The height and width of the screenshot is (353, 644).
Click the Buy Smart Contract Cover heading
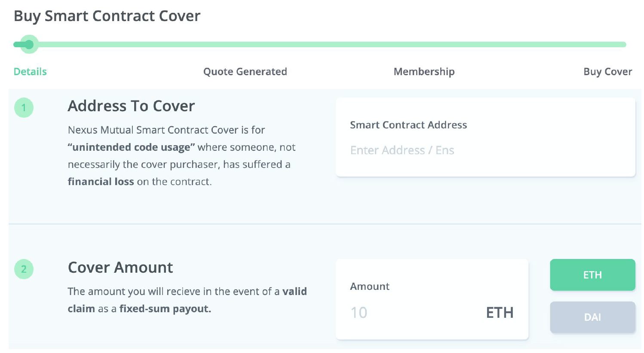[x=107, y=16]
